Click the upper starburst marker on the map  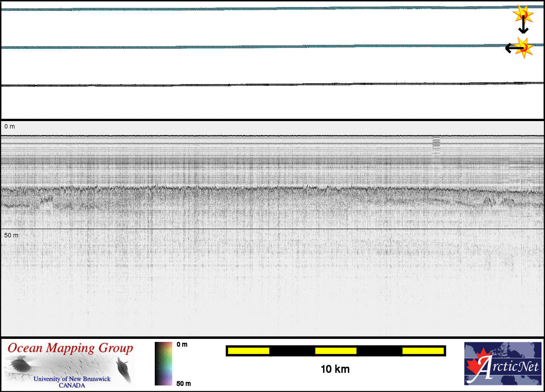click(x=523, y=14)
